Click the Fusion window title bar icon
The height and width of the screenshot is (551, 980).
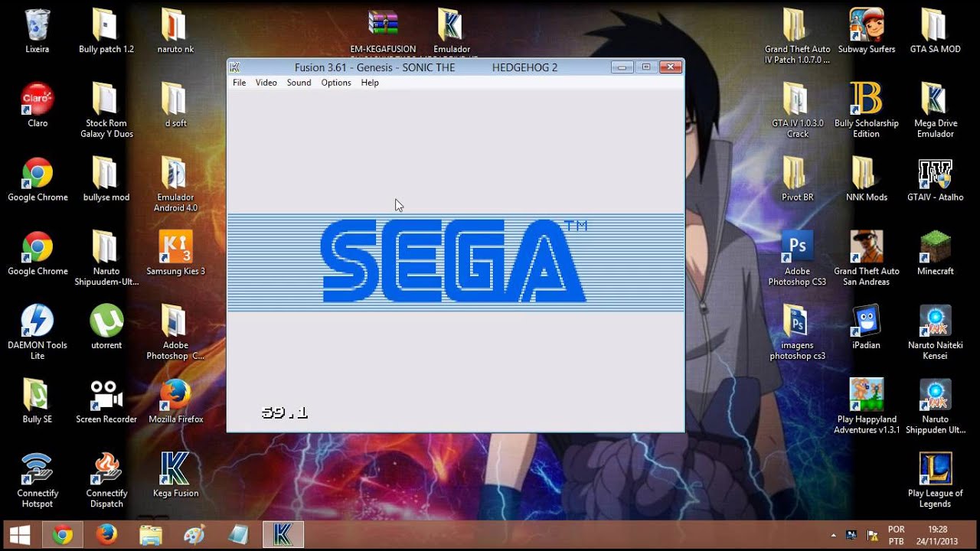click(x=235, y=67)
